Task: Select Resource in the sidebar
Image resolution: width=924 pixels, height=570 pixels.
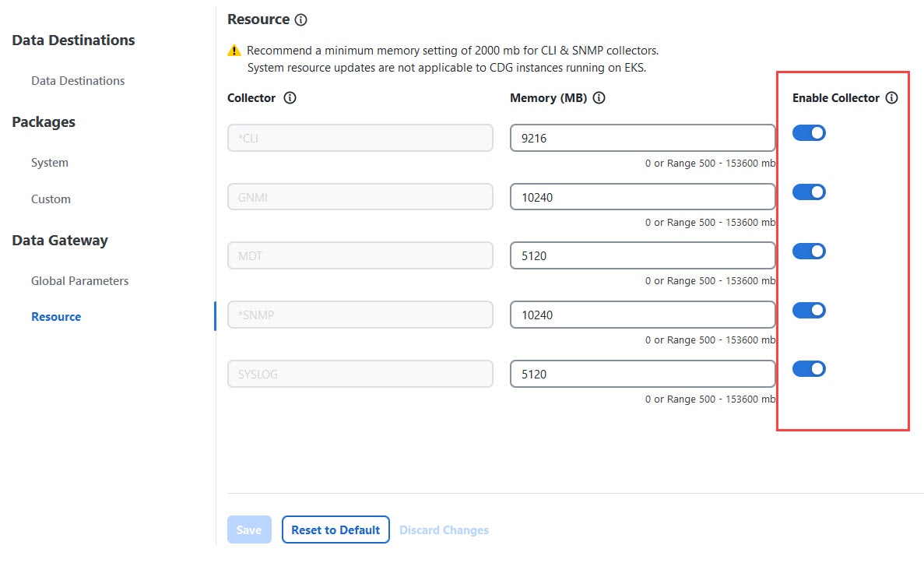Action: [x=56, y=317]
